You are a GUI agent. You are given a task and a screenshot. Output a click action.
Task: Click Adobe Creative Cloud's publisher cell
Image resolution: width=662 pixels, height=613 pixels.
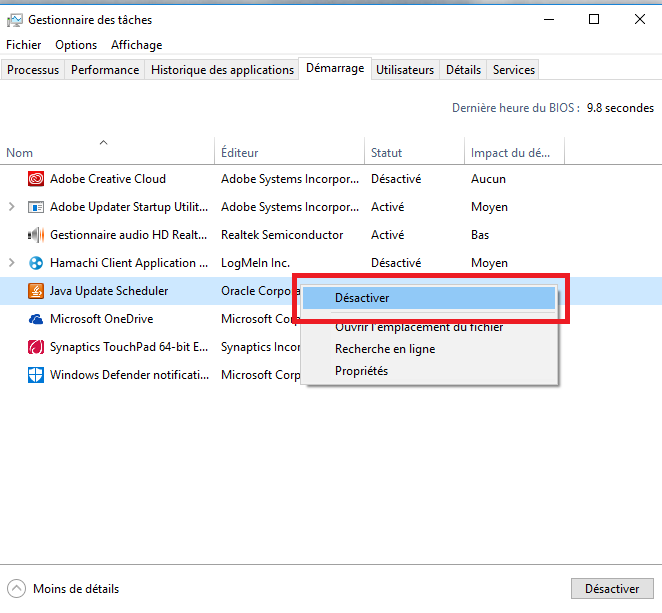pyautogui.click(x=290, y=179)
